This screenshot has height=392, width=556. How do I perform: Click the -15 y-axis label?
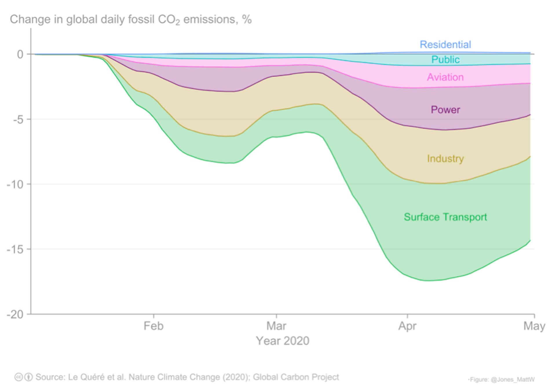[15, 249]
